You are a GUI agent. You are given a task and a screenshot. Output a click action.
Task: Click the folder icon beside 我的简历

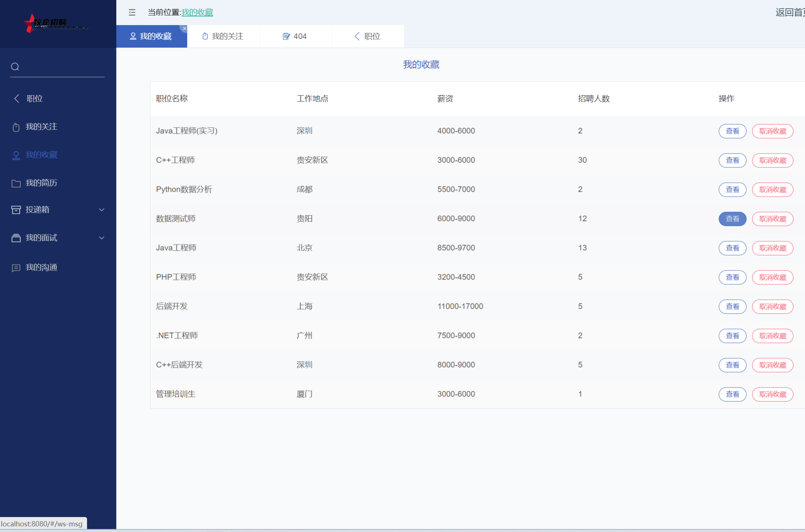pyautogui.click(x=16, y=183)
